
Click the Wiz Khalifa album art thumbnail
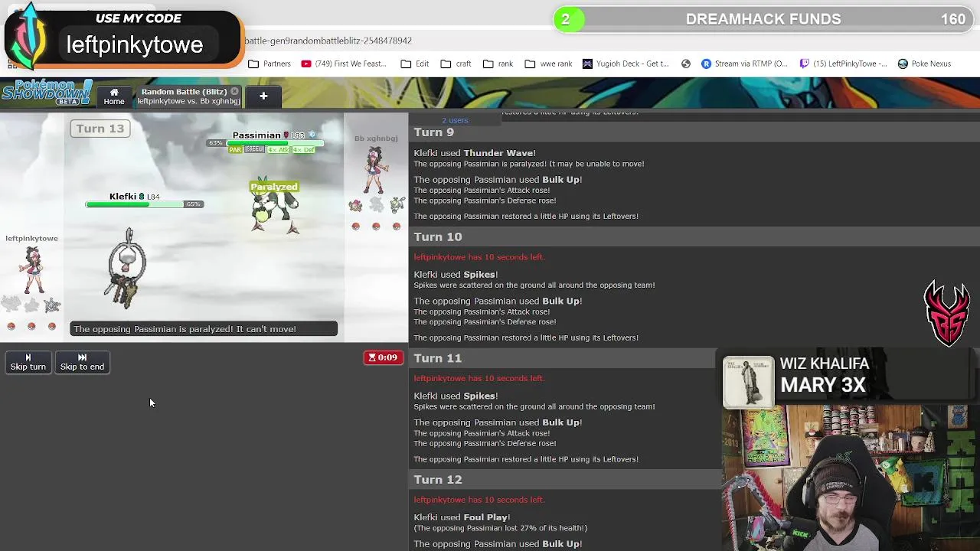748,382
